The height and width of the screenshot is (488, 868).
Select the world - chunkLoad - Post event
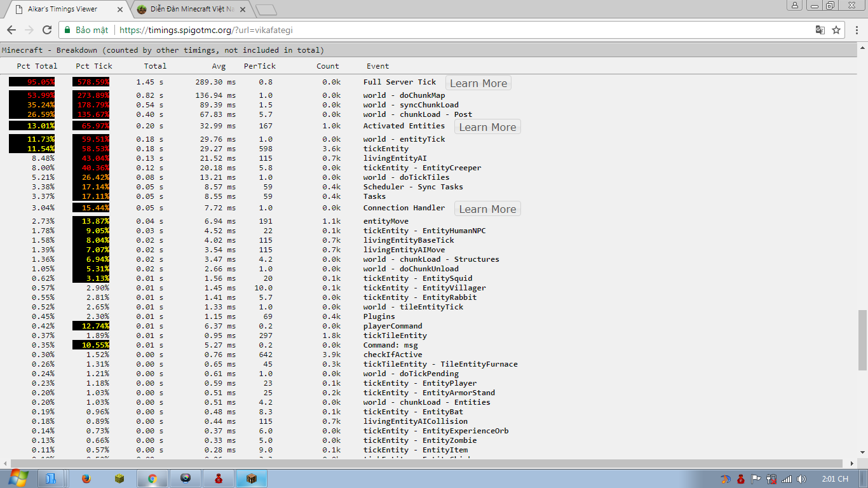(x=417, y=114)
